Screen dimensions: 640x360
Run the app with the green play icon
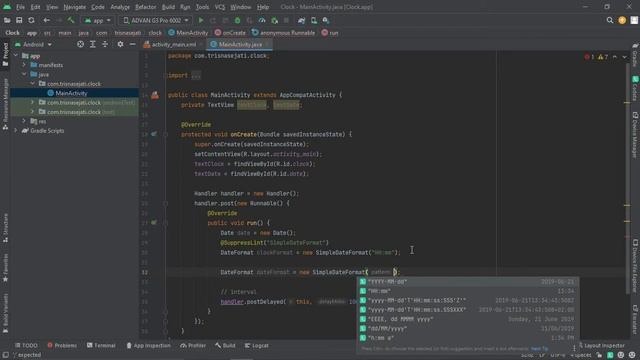201,20
